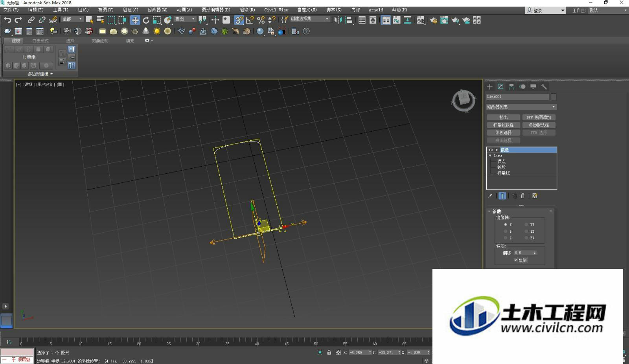
Task: Expand the 多边形建模 ribbon panel
Action: click(x=40, y=74)
